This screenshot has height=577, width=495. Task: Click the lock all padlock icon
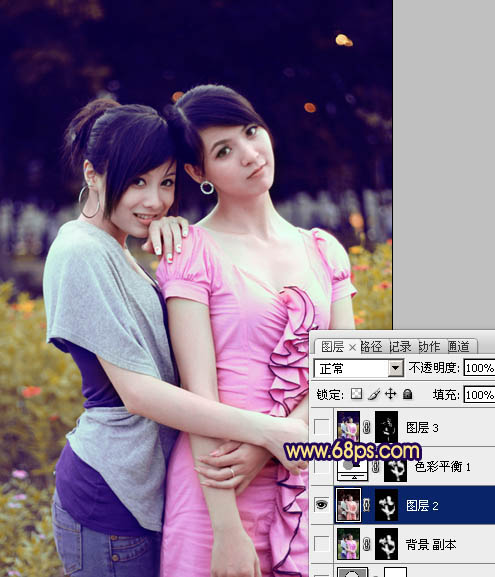click(x=407, y=394)
